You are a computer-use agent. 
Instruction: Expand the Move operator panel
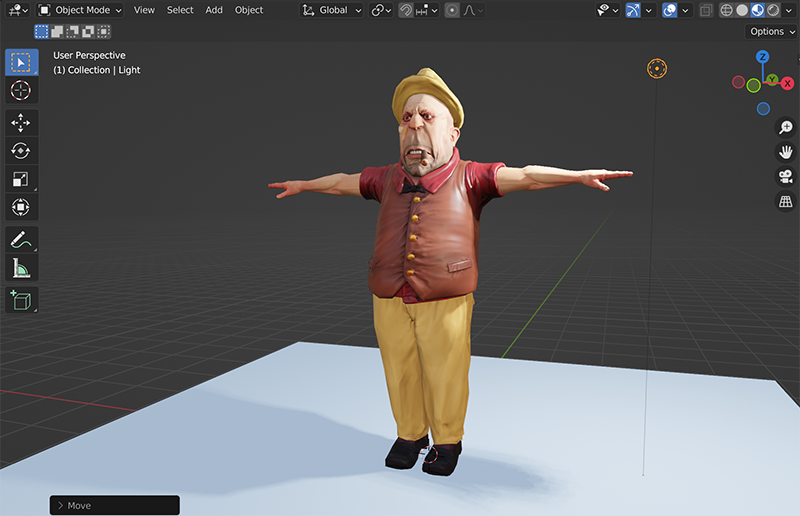(x=115, y=505)
